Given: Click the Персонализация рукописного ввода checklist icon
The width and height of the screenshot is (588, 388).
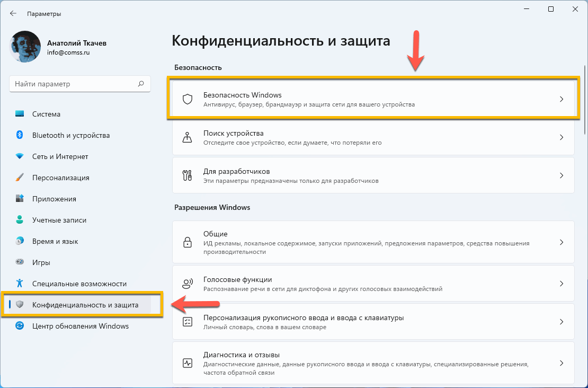Looking at the screenshot, I should (187, 322).
